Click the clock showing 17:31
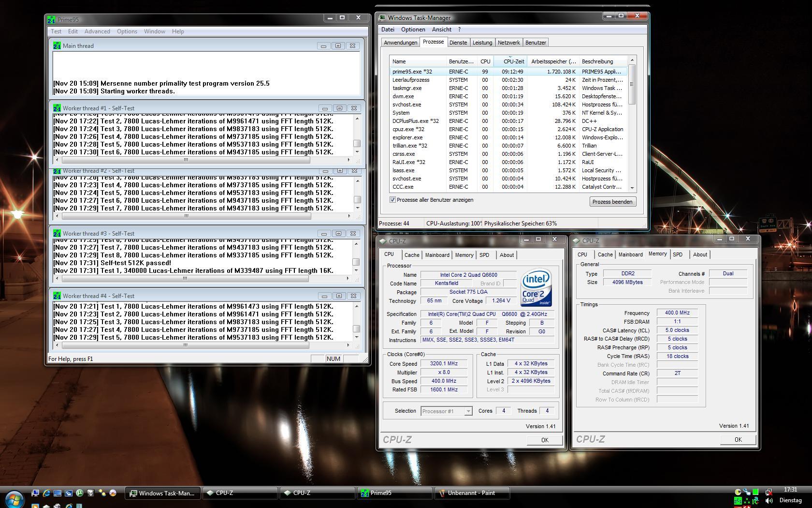 791,489
